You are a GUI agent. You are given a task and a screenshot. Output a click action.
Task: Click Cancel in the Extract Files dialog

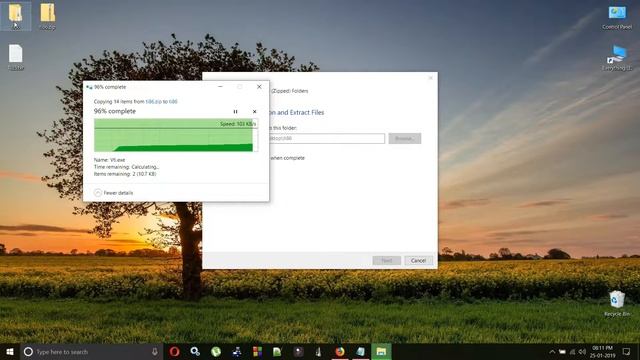point(418,260)
